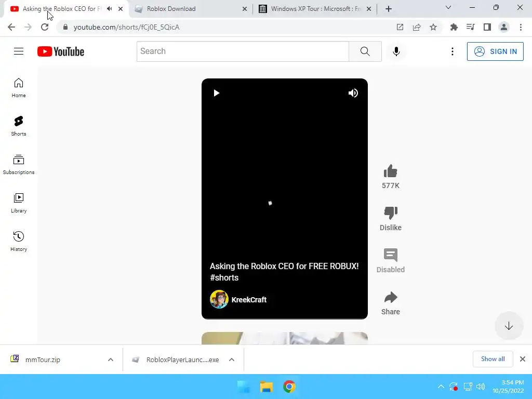
Task: Open KreekCraft channel name link
Action: tap(249, 300)
